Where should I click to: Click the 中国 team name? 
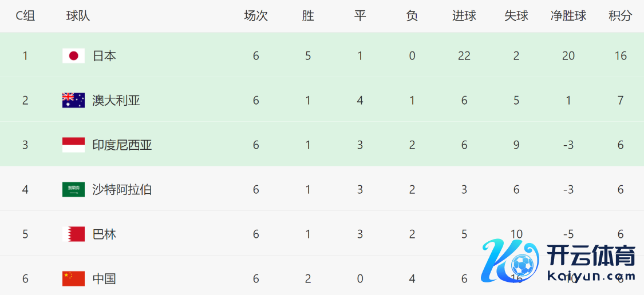click(104, 278)
